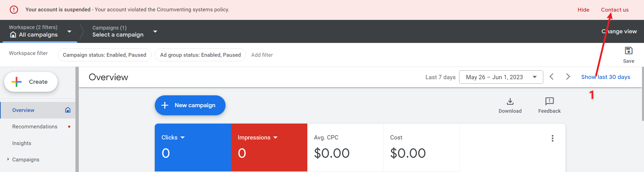The width and height of the screenshot is (644, 172).
Task: Open the All campaigns workspace dropdown
Action: (69, 32)
